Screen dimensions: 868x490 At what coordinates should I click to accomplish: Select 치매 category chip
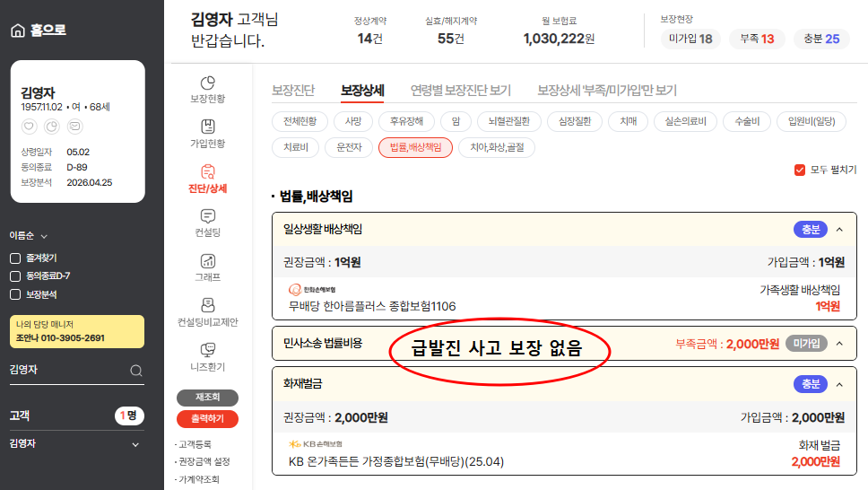[629, 121]
